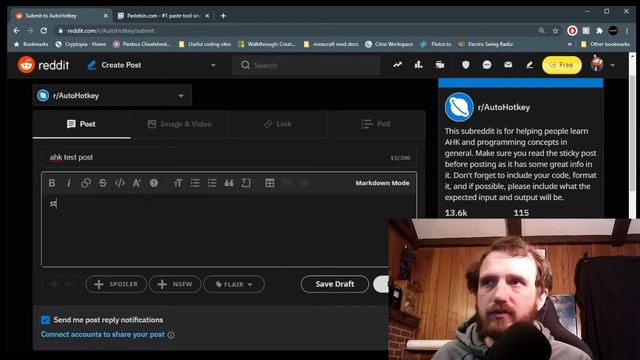Viewport: 640px width, 360px height.
Task: Open the All communities chart icon
Action: point(418,64)
